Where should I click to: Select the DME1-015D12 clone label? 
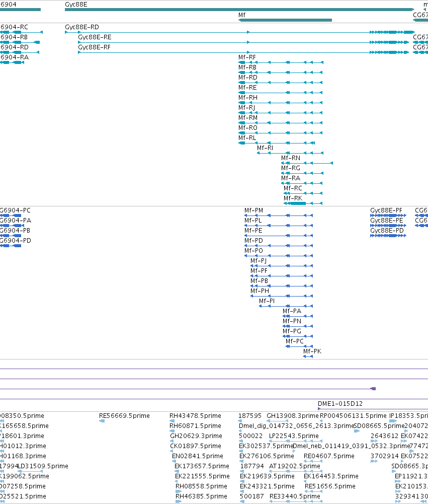pyautogui.click(x=340, y=404)
